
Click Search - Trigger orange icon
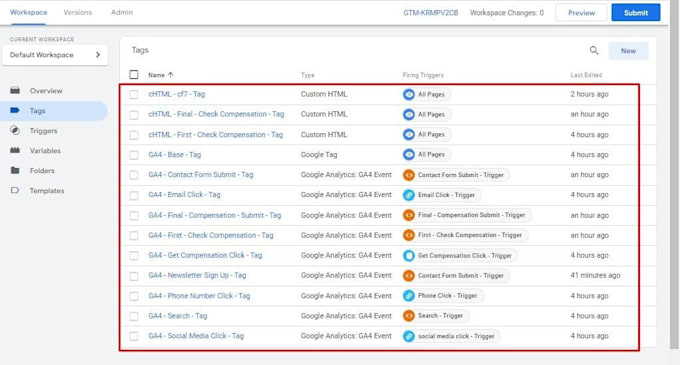click(x=409, y=316)
